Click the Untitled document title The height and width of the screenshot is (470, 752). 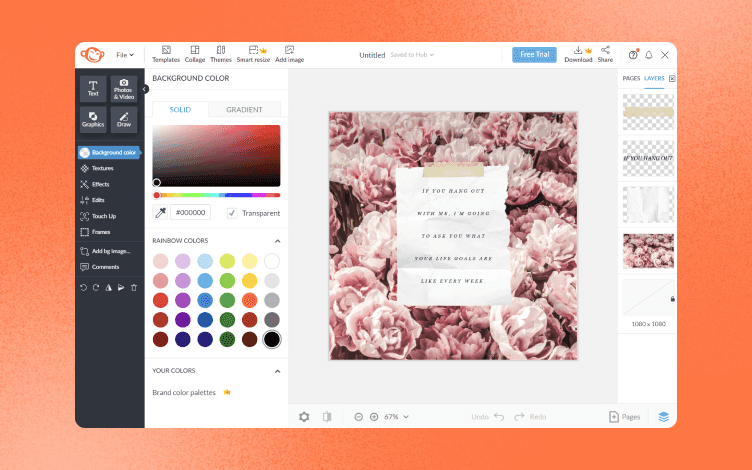pyautogui.click(x=372, y=55)
